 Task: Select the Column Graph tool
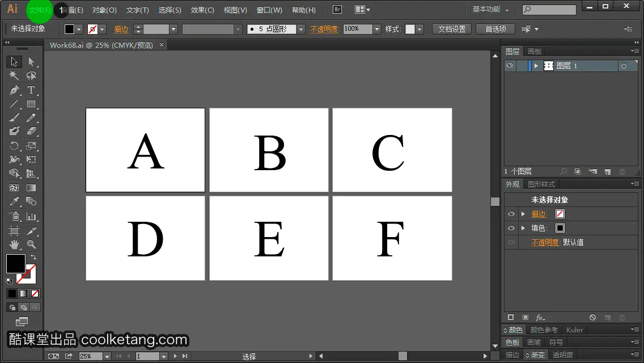coord(31,216)
